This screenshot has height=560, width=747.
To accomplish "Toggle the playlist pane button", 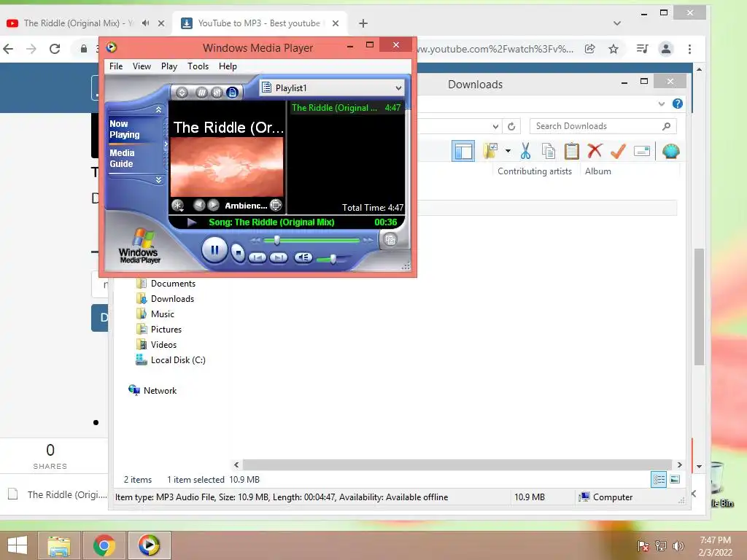I will tap(233, 93).
